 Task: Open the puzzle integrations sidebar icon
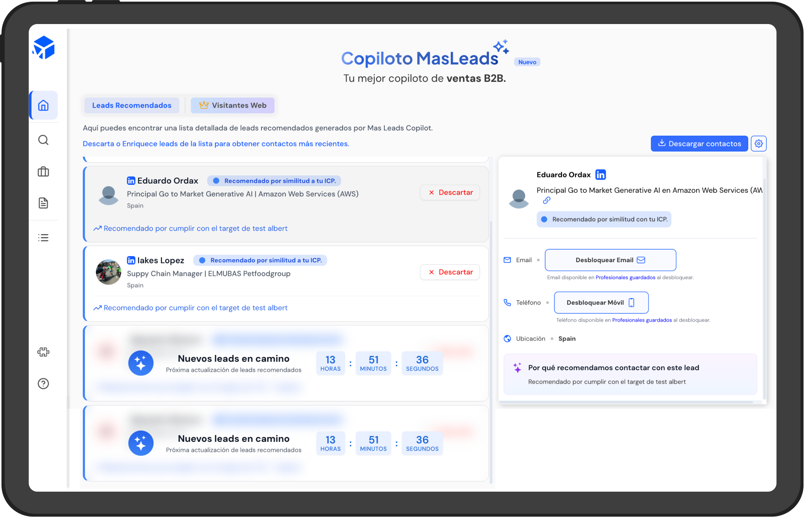tap(43, 352)
